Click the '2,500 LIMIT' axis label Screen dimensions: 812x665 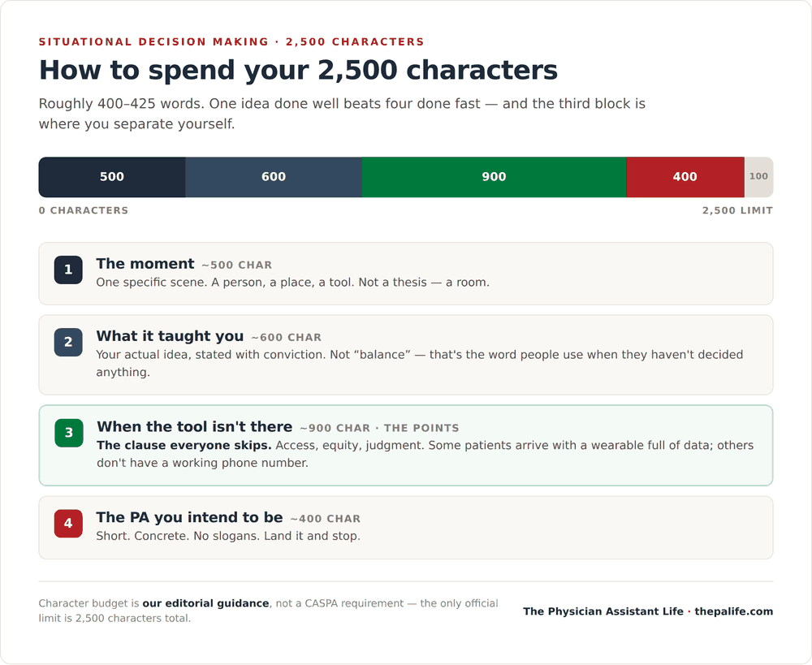pos(737,211)
